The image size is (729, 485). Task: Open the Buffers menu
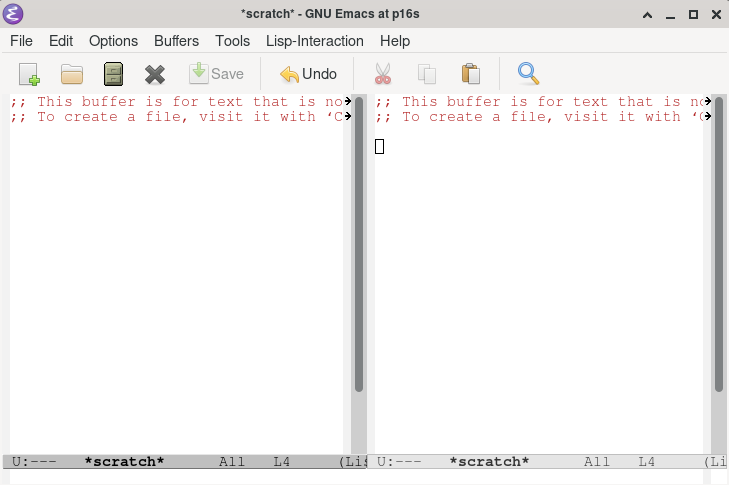click(x=176, y=41)
